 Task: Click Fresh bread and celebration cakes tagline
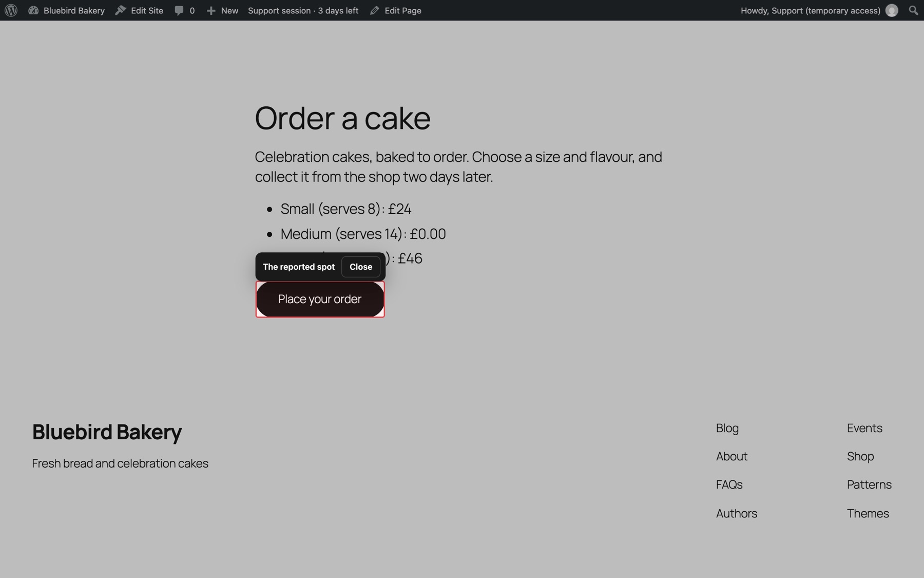click(120, 463)
